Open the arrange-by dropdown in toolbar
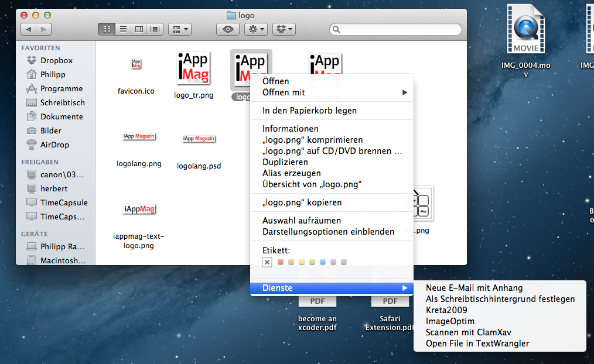The width and height of the screenshot is (594, 364). pyautogui.click(x=180, y=29)
